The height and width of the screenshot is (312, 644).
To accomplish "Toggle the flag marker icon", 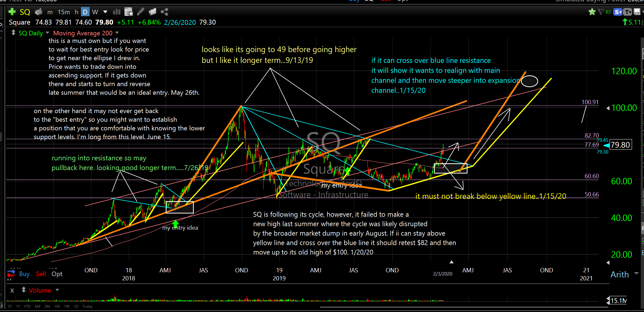I will (x=601, y=12).
